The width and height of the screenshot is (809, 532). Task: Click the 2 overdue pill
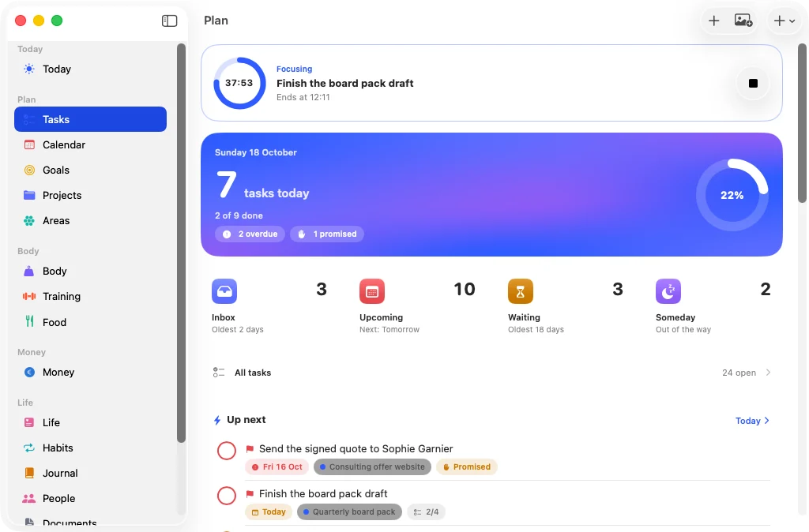pyautogui.click(x=250, y=234)
